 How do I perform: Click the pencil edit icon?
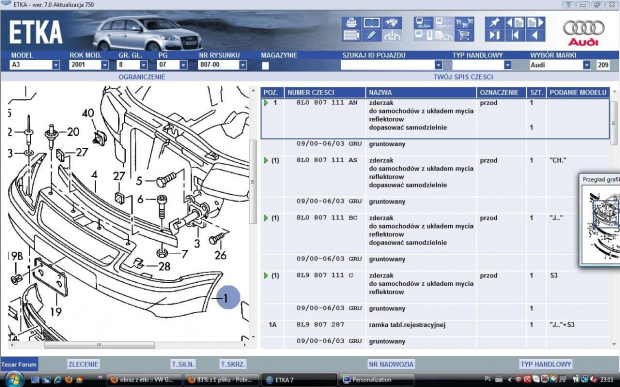click(371, 36)
